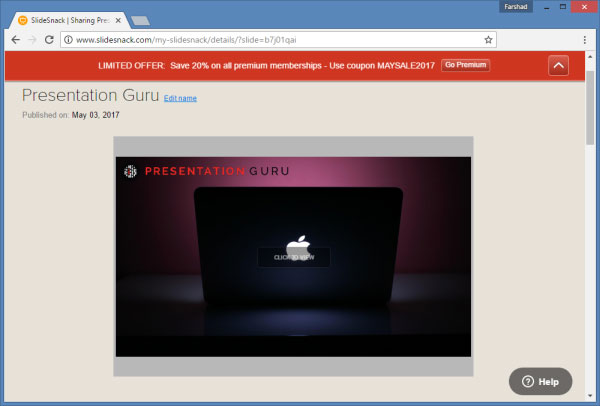Open the Chrome three-dot menu
Screen dimensions: 600x406
click(x=584, y=40)
